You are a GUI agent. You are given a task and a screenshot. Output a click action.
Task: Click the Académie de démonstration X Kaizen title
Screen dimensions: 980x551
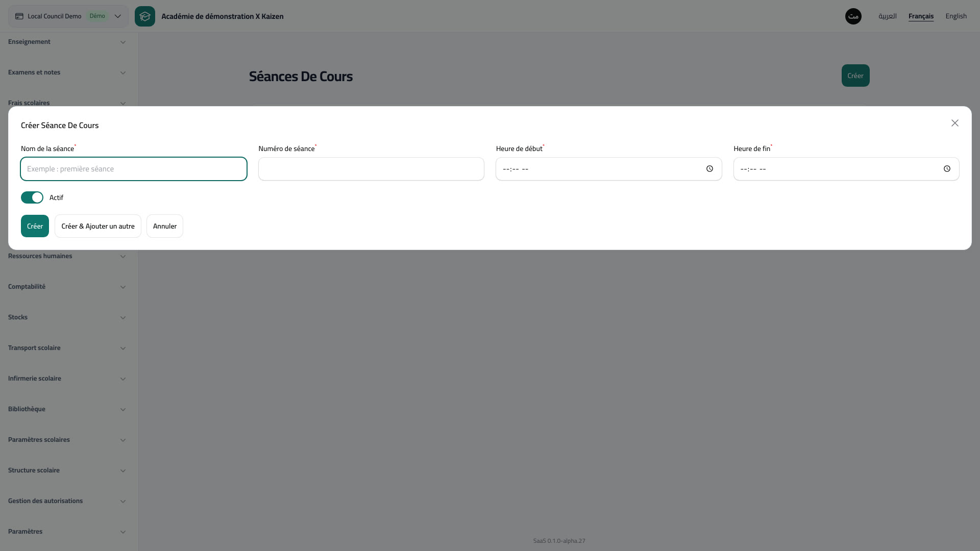point(223,16)
